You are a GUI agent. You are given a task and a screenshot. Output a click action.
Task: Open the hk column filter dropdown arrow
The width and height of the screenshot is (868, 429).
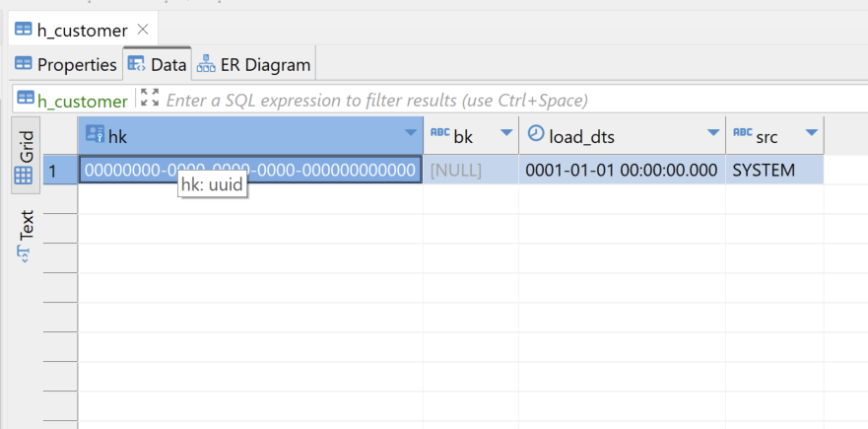(411, 133)
